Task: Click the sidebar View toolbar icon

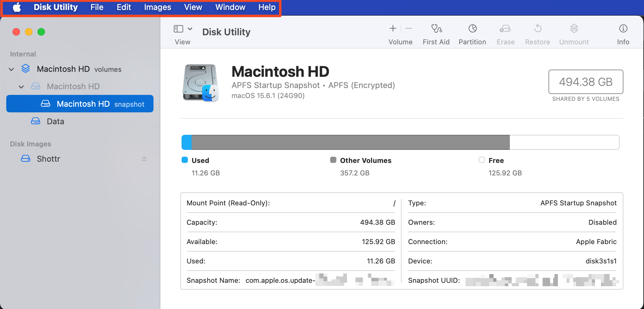Action: [x=178, y=29]
